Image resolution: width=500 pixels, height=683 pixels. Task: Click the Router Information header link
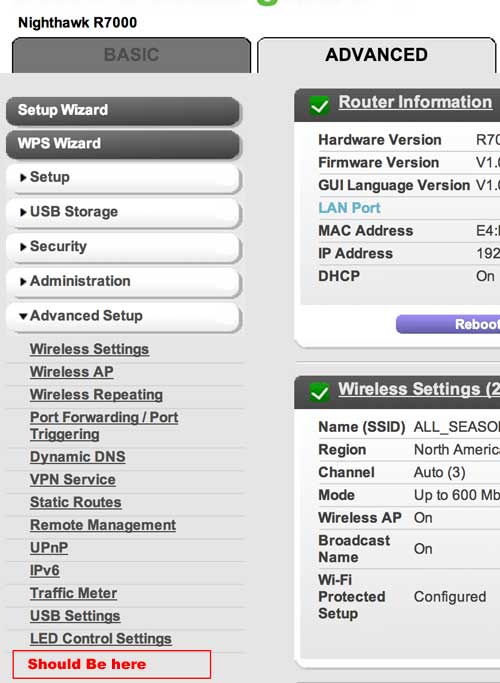[415, 102]
